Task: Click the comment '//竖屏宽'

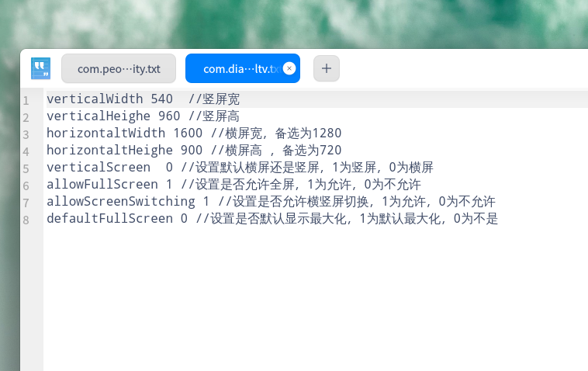Action: pos(214,99)
